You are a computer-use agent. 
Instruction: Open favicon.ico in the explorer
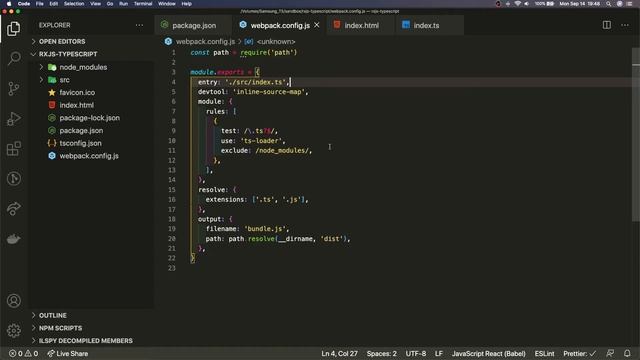point(77,93)
